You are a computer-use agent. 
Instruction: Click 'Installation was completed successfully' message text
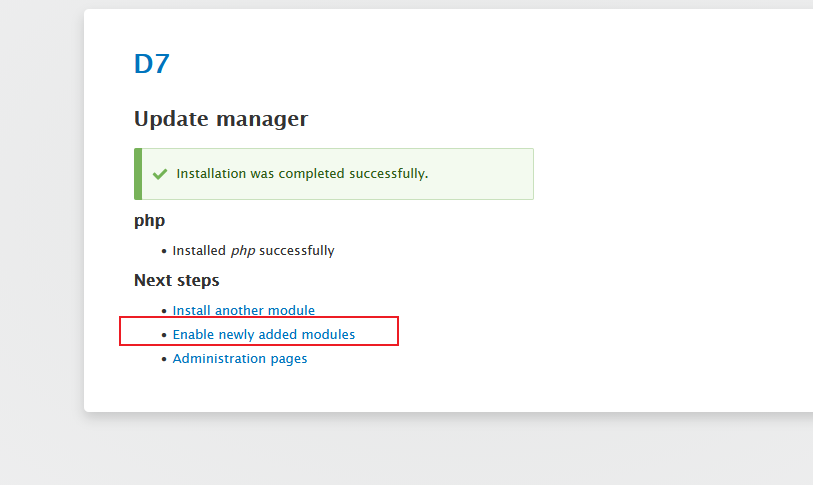[302, 174]
